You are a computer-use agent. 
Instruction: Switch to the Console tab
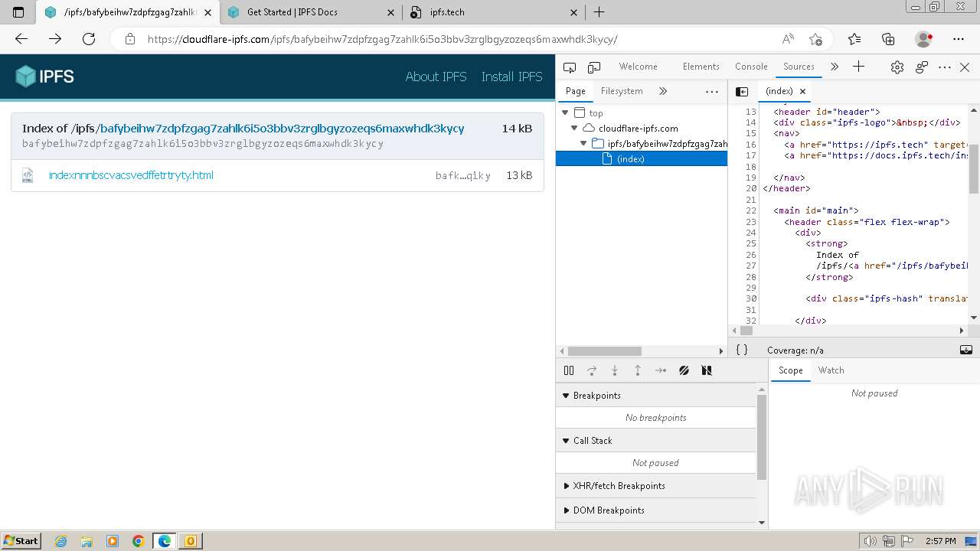pos(751,67)
